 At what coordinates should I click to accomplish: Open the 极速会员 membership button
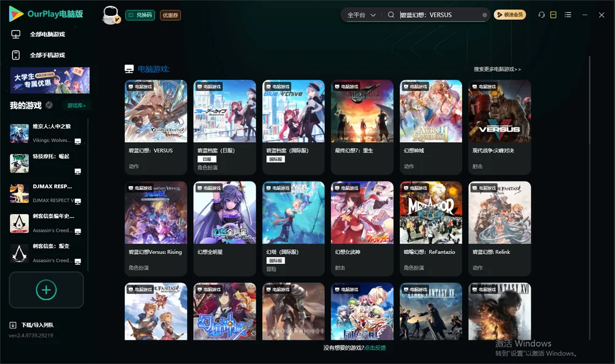click(510, 15)
